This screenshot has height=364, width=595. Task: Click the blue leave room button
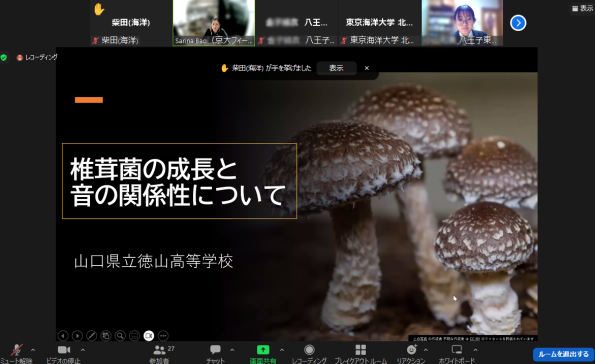563,354
